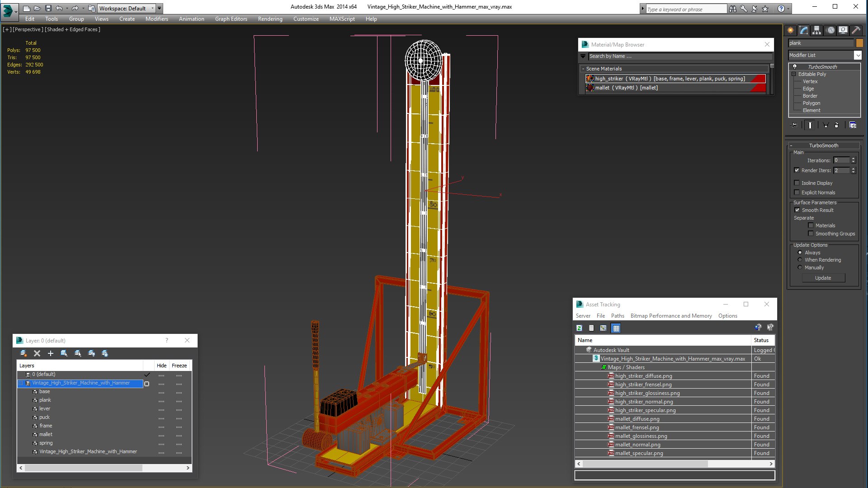The width and height of the screenshot is (868, 488).
Task: Uncheck the Smooth Result checkbox
Action: (x=797, y=210)
